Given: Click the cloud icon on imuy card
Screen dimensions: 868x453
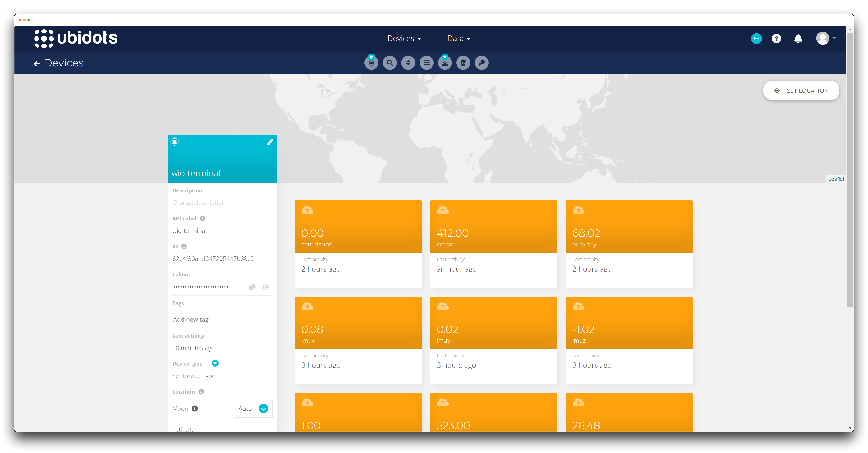Looking at the screenshot, I should [443, 306].
